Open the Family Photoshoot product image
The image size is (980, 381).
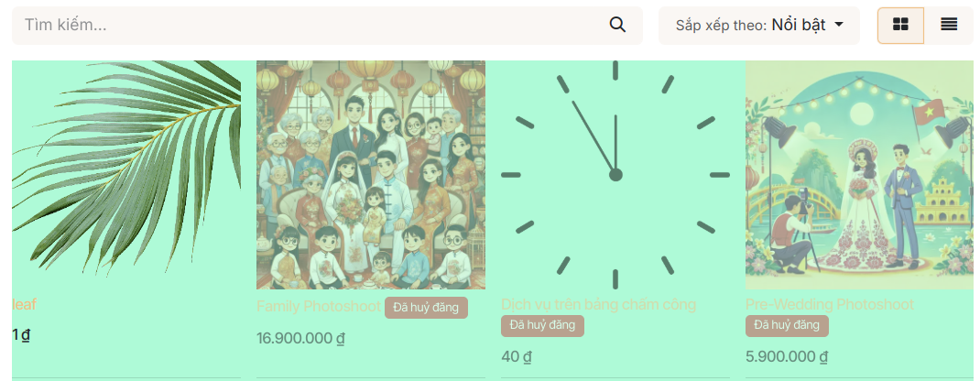pyautogui.click(x=371, y=175)
